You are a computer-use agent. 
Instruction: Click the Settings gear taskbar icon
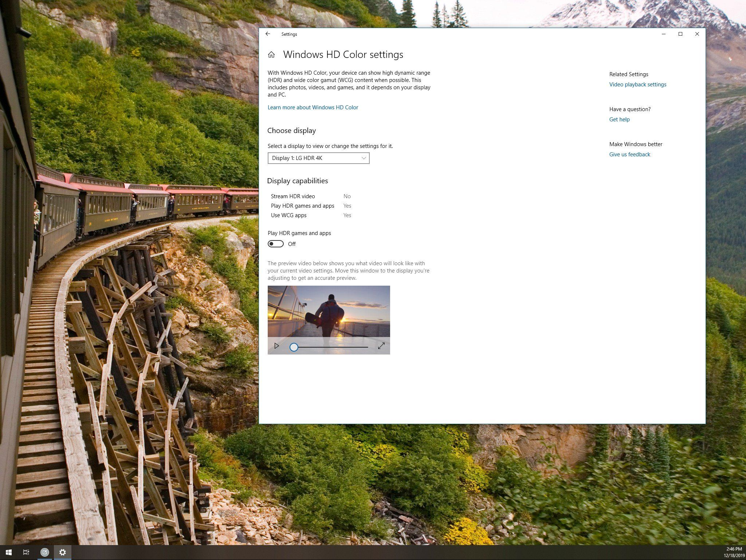pos(63,552)
